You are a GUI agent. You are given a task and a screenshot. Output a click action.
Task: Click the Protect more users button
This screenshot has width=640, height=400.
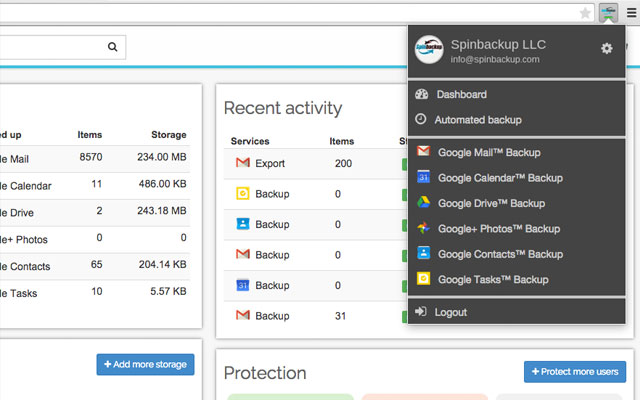pos(575,372)
